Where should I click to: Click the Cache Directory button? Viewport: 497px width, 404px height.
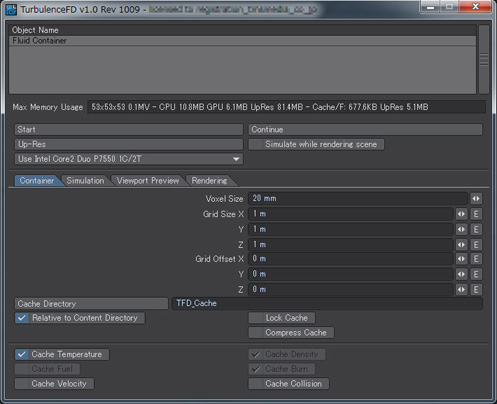91,304
